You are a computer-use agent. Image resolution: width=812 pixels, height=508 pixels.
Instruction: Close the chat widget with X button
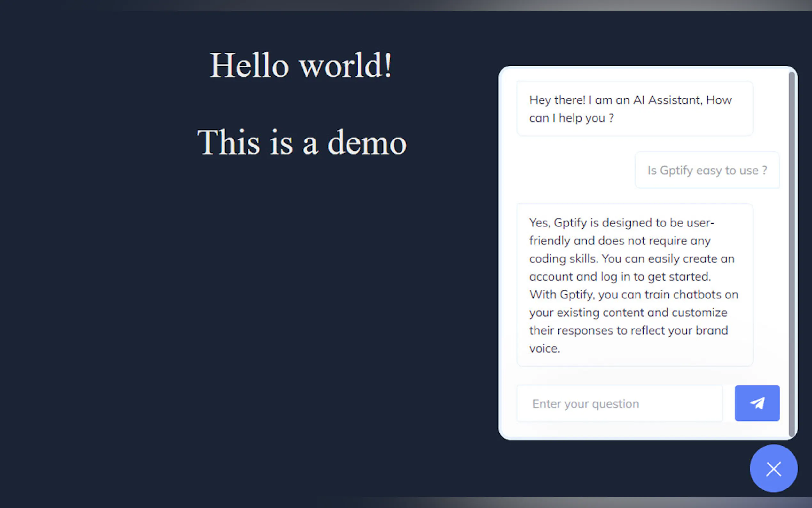coord(773,469)
